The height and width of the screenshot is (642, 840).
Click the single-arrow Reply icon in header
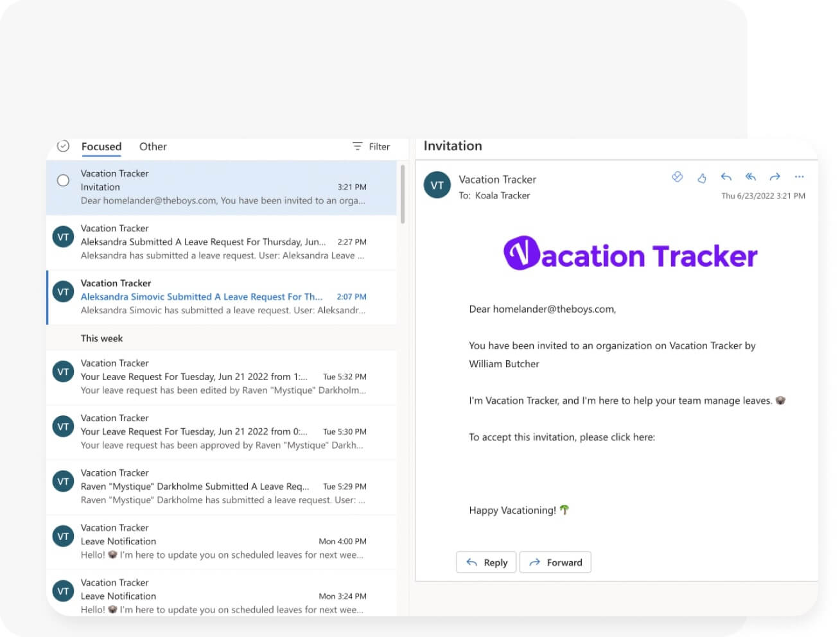tap(726, 177)
